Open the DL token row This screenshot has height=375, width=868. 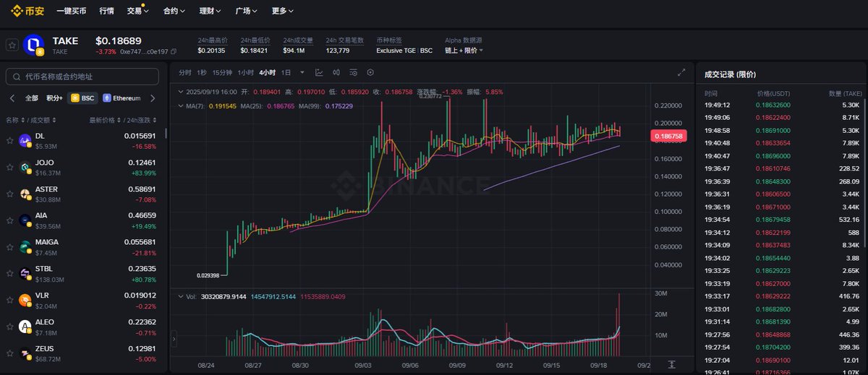[x=83, y=139]
